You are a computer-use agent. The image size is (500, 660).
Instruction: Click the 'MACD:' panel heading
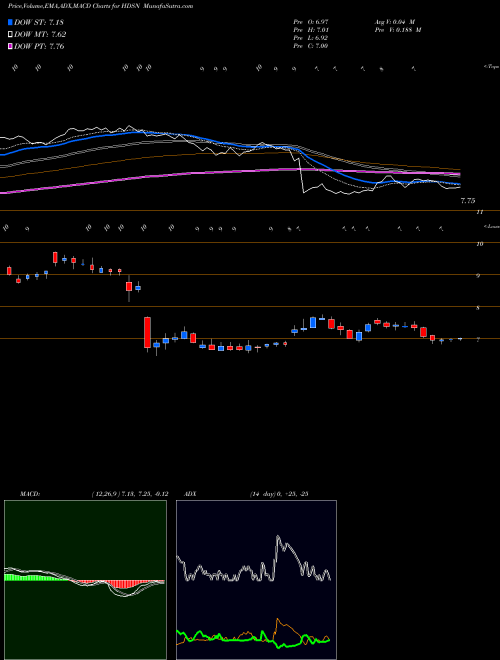tap(29, 494)
